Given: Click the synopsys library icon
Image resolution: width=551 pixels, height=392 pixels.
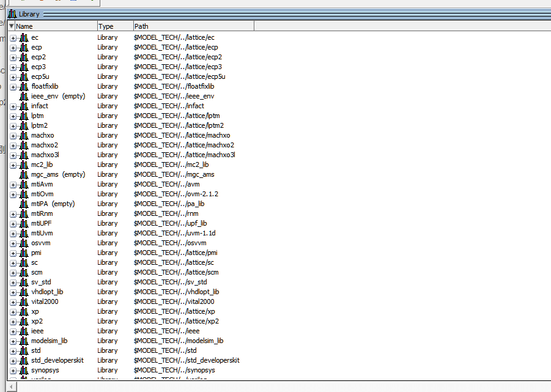Looking at the screenshot, I should 24,370.
